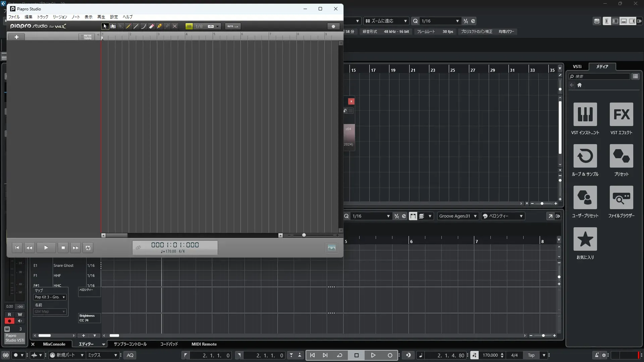Toggle the yellow grid snap button
This screenshot has width=644, height=362.
(x=189, y=26)
